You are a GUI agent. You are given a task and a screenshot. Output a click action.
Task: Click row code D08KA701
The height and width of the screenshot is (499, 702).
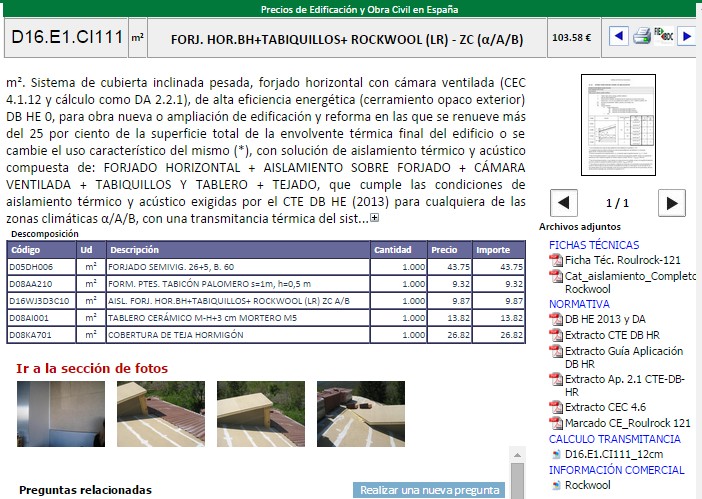pos(30,335)
